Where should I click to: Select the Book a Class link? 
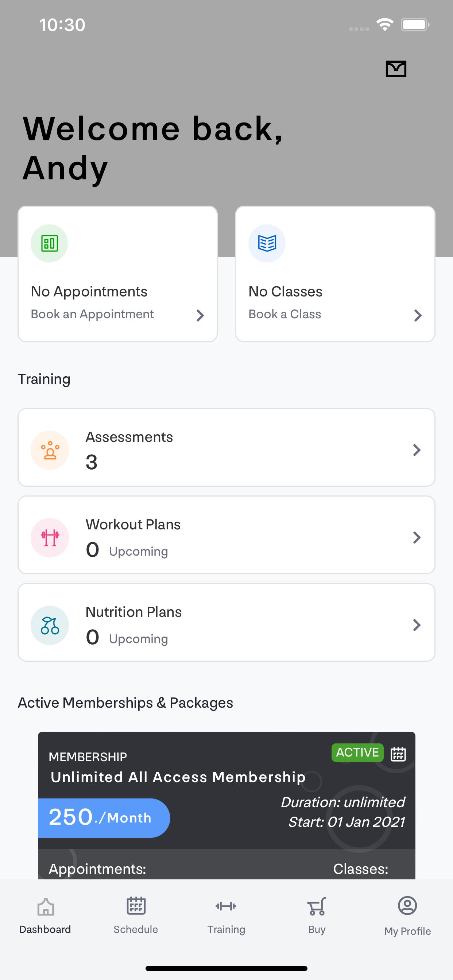(285, 314)
